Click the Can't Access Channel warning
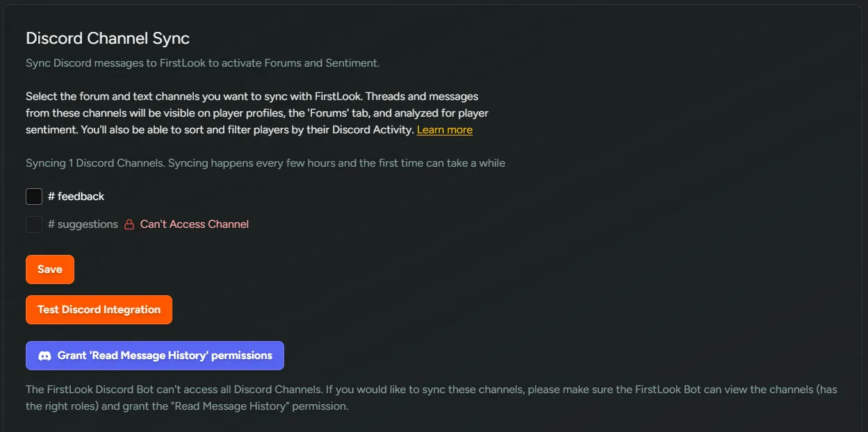 click(193, 224)
